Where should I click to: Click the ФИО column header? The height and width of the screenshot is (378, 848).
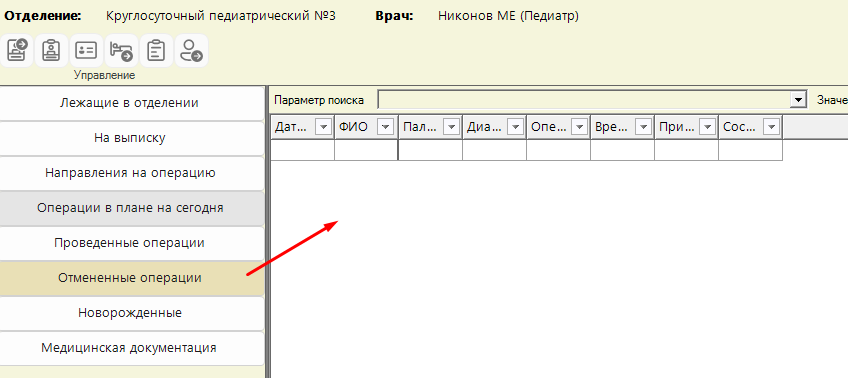(366, 128)
